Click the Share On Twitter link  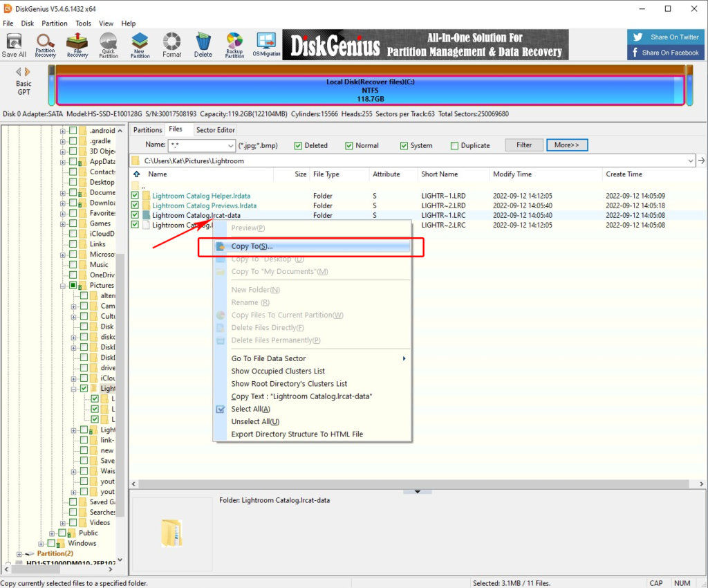[664, 37]
